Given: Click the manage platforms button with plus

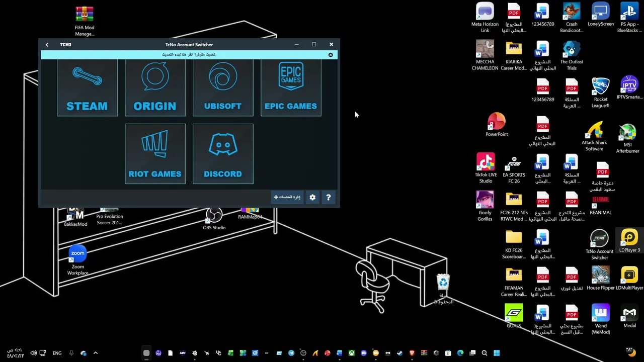Looking at the screenshot, I should click(287, 197).
